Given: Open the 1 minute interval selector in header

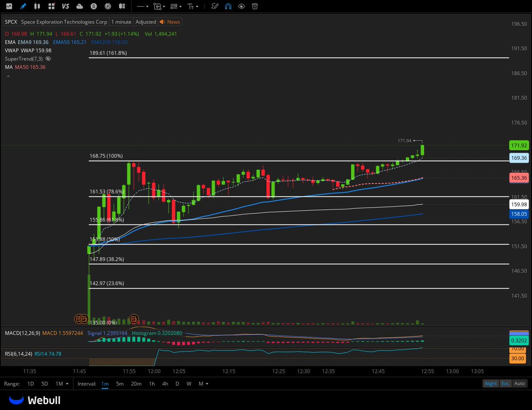Looking at the screenshot, I should click(121, 22).
